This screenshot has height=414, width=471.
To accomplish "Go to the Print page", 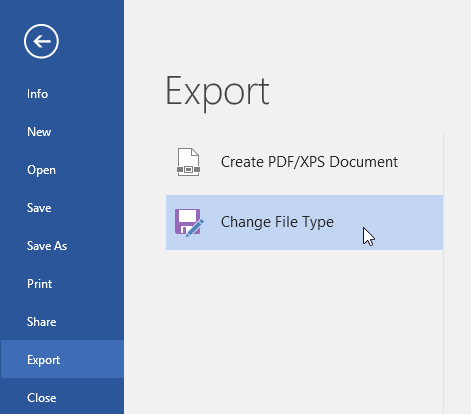I will 40,284.
